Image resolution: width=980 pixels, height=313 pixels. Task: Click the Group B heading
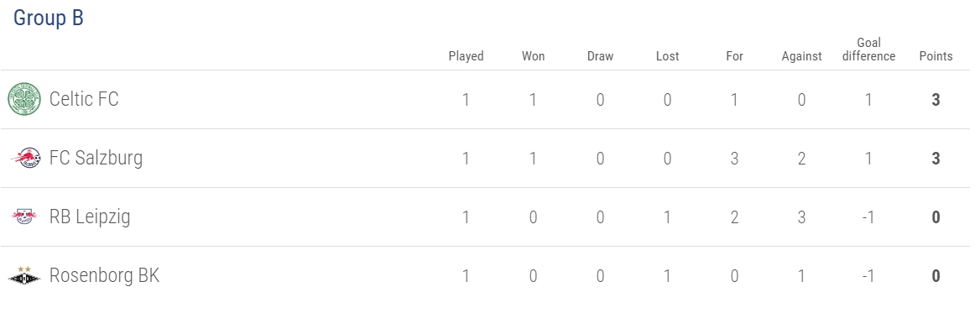[48, 18]
